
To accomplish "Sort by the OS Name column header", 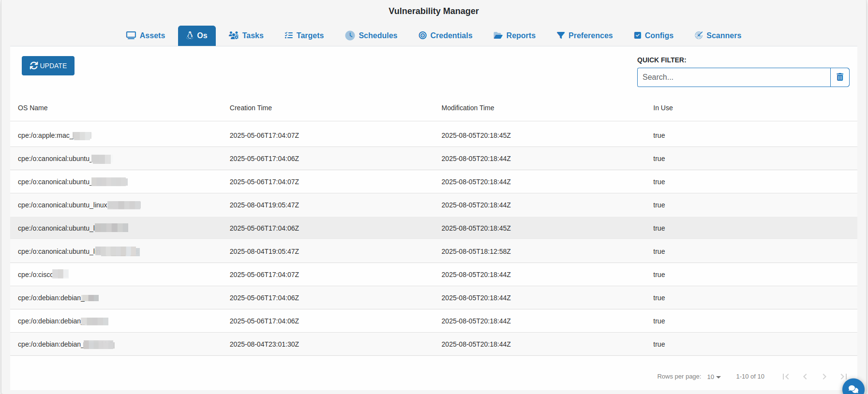I will point(33,108).
